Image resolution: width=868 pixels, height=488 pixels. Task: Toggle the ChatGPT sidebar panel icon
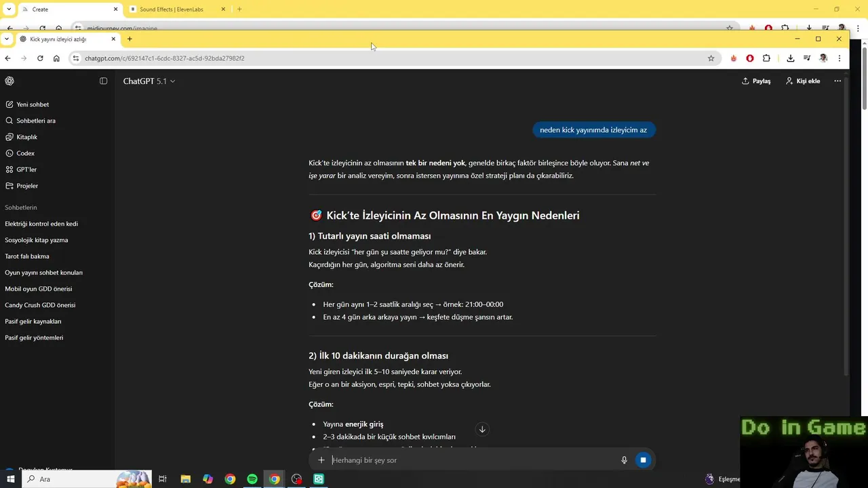click(x=103, y=81)
